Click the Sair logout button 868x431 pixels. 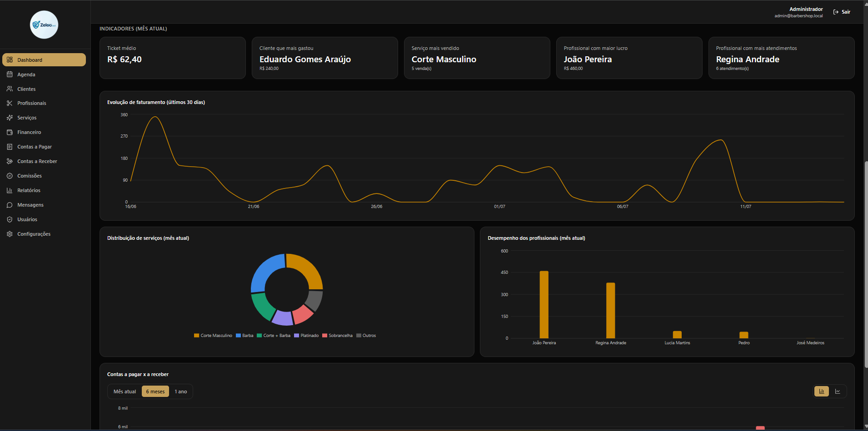[x=842, y=12]
